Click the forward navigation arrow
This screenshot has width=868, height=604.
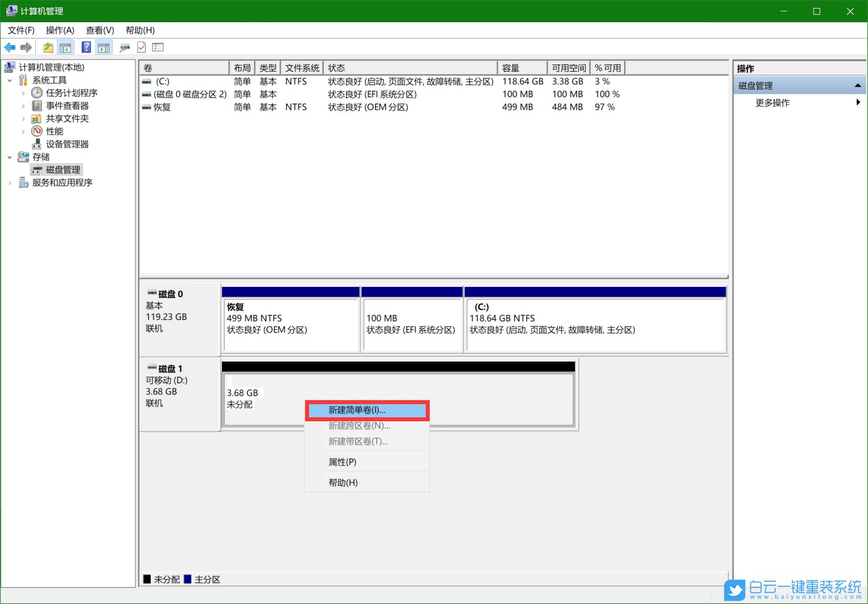[x=26, y=47]
